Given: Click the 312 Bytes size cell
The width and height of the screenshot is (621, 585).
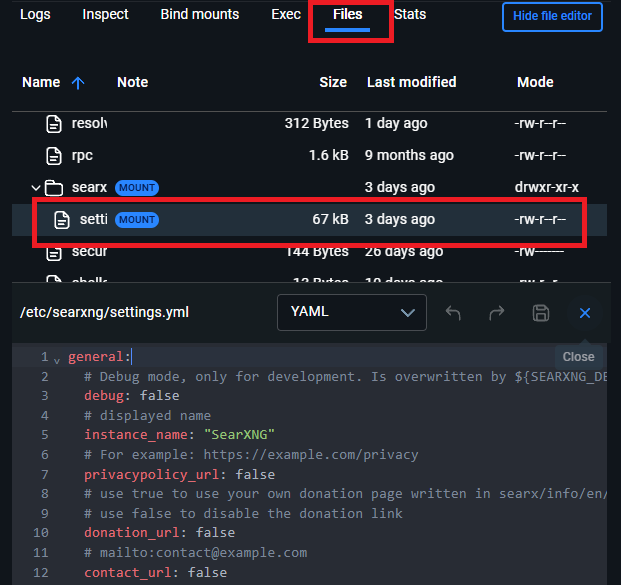Looking at the screenshot, I should pyautogui.click(x=316, y=123).
